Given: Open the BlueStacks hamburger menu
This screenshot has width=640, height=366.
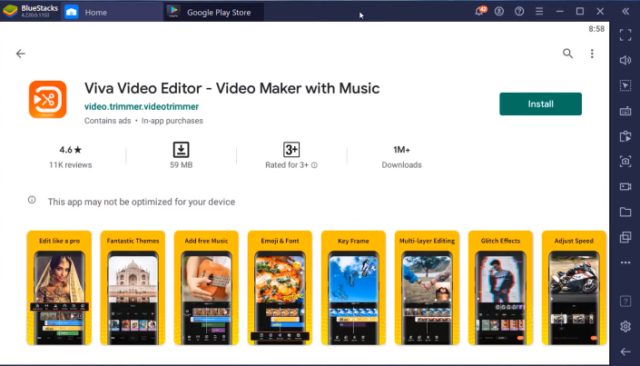Looking at the screenshot, I should tap(539, 11).
